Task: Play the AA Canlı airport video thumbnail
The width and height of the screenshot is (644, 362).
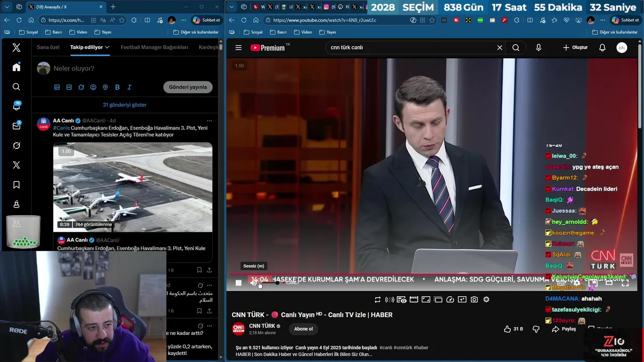Action: [x=133, y=187]
